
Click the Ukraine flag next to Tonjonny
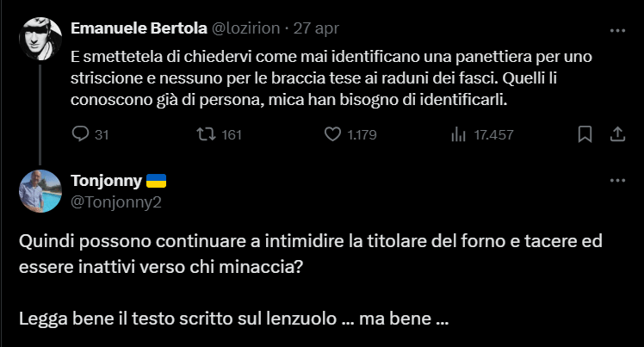(x=156, y=182)
